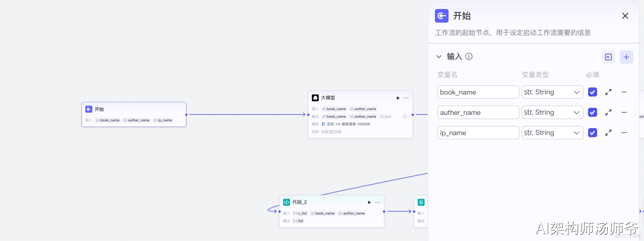This screenshot has width=644, height=241.
Task: Click the list output tag in 代码_2
Action: tap(298, 221)
